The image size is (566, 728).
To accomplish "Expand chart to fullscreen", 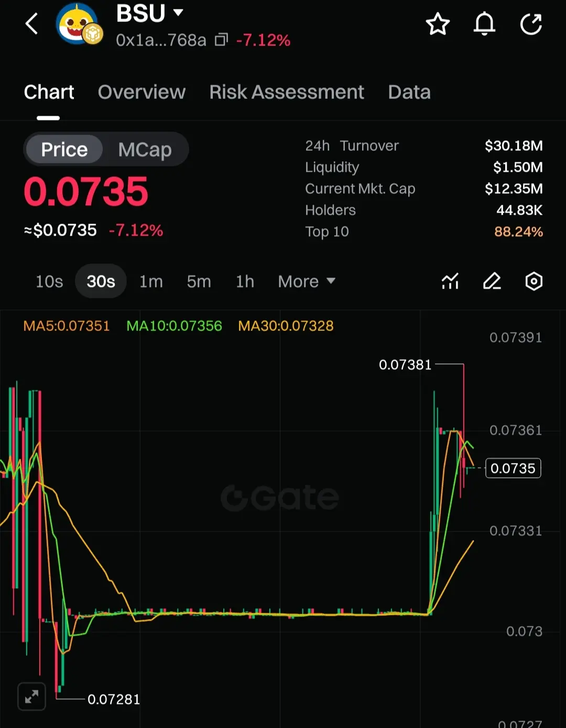I will point(31,697).
